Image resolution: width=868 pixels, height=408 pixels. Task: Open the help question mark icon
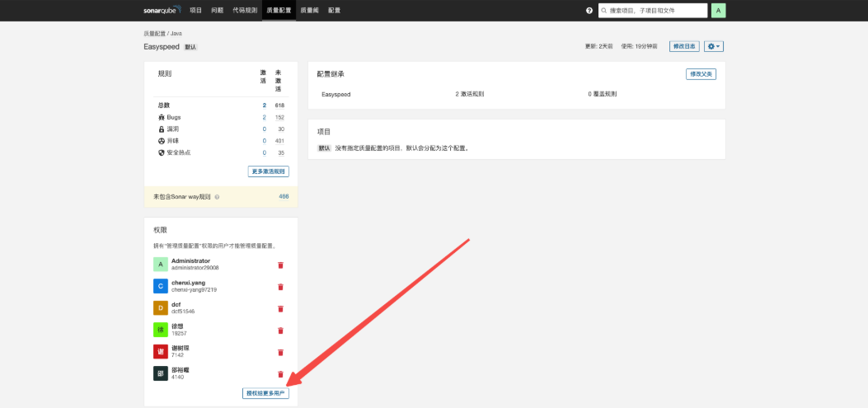[x=589, y=11]
